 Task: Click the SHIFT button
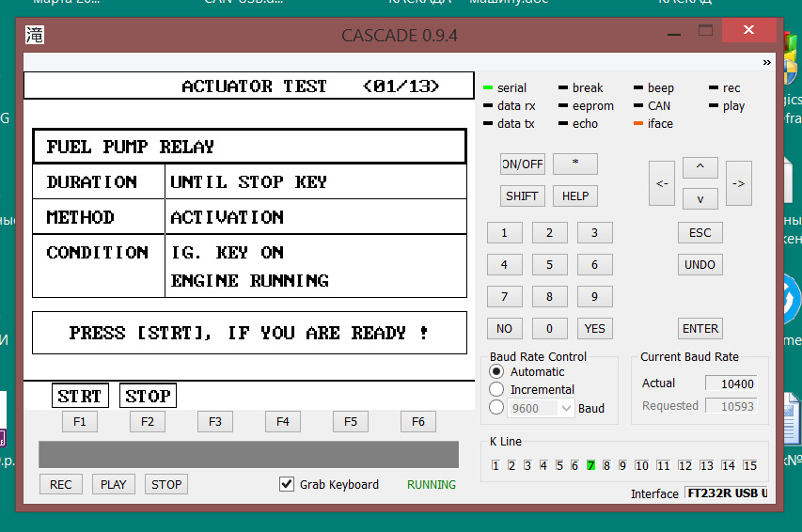click(x=522, y=196)
